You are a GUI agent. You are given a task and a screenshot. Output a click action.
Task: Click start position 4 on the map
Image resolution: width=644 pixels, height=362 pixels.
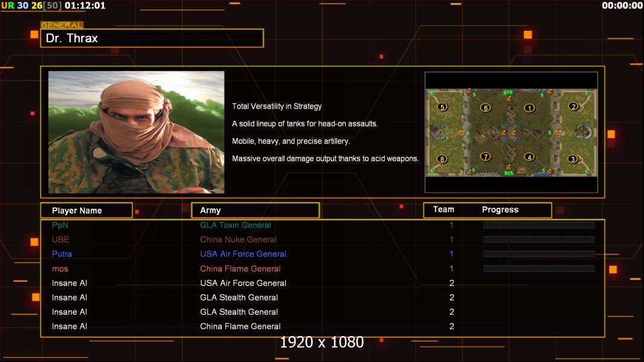point(529,157)
